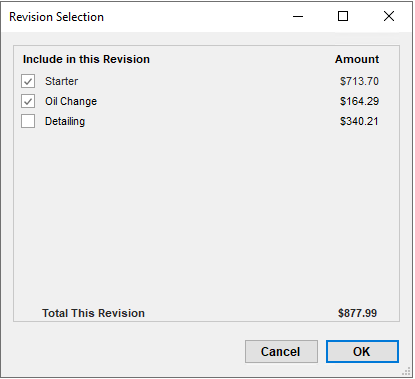Image resolution: width=415 pixels, height=379 pixels.
Task: Click the Total This Revision label
Action: (x=93, y=313)
